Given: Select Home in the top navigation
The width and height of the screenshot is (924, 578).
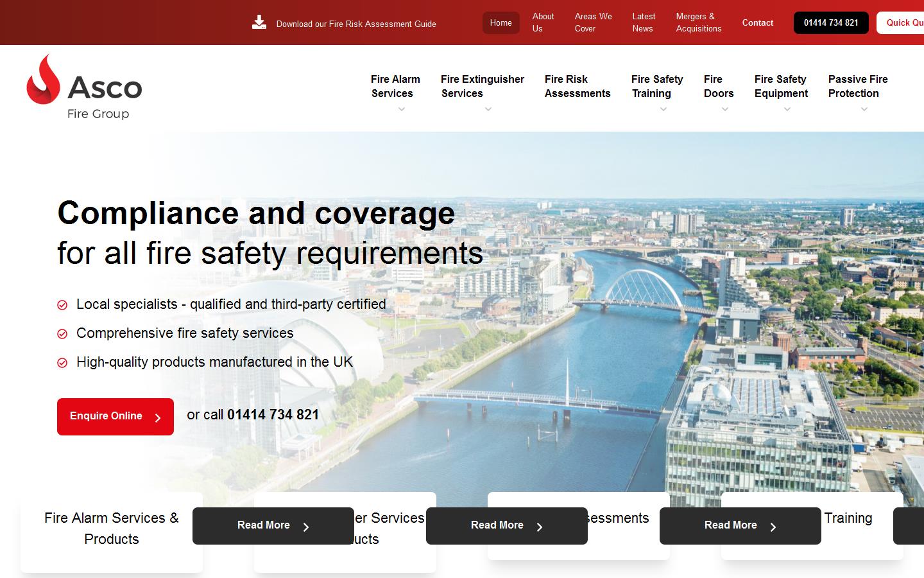Looking at the screenshot, I should coord(501,22).
